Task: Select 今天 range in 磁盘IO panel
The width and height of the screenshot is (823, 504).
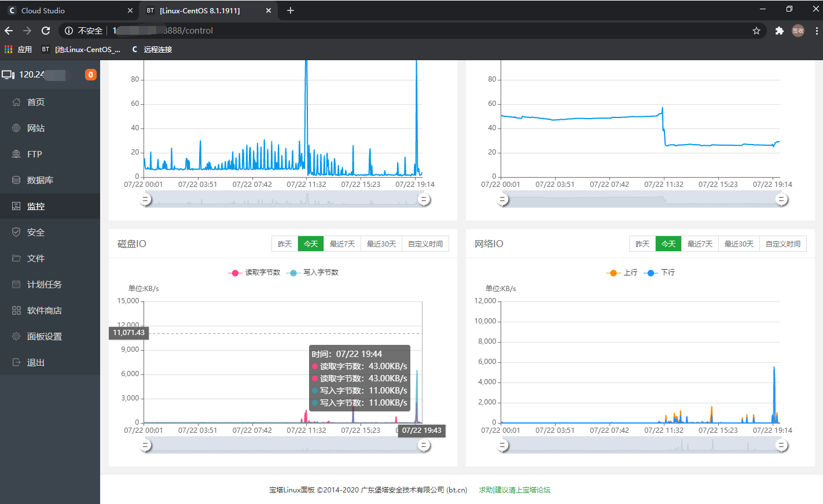Action: click(x=311, y=244)
